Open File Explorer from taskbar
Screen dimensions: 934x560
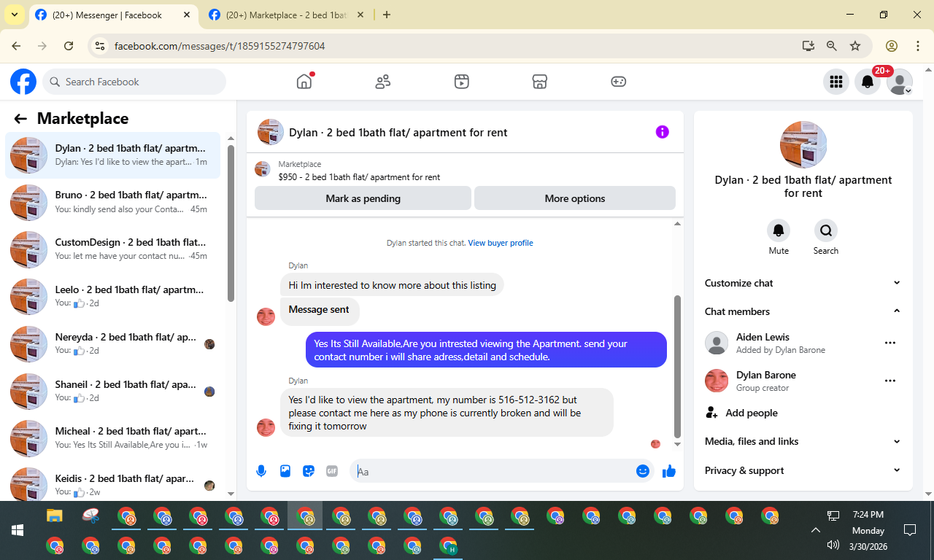[55, 516]
